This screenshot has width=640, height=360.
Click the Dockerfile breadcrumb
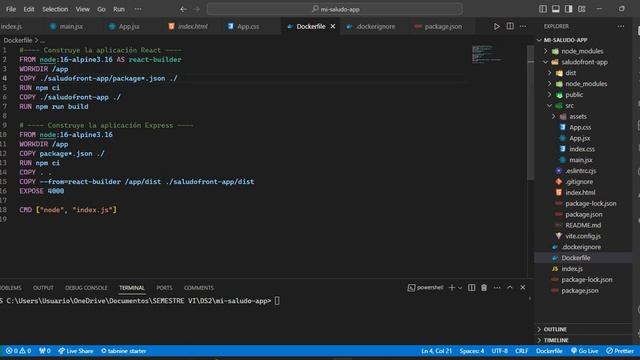(18, 40)
